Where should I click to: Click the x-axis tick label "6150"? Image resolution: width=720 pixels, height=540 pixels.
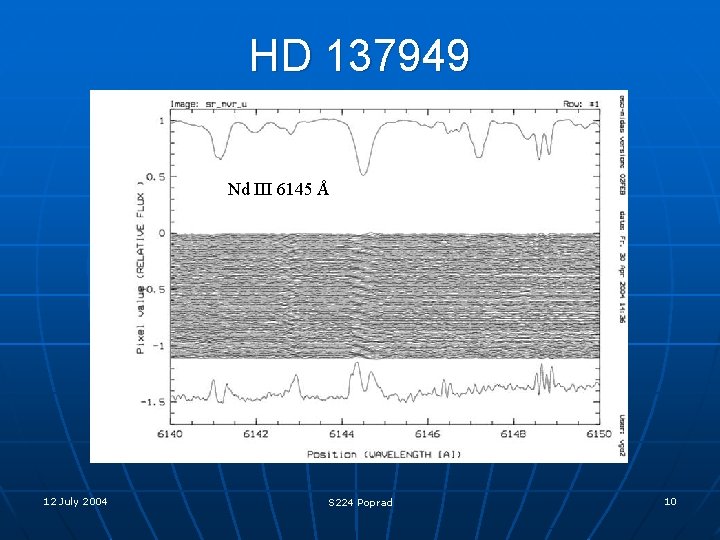pos(599,434)
